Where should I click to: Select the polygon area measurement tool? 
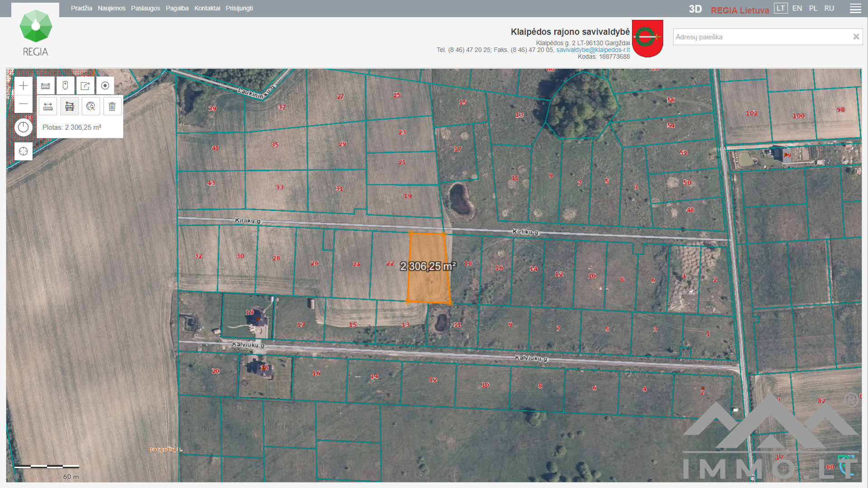(x=70, y=106)
